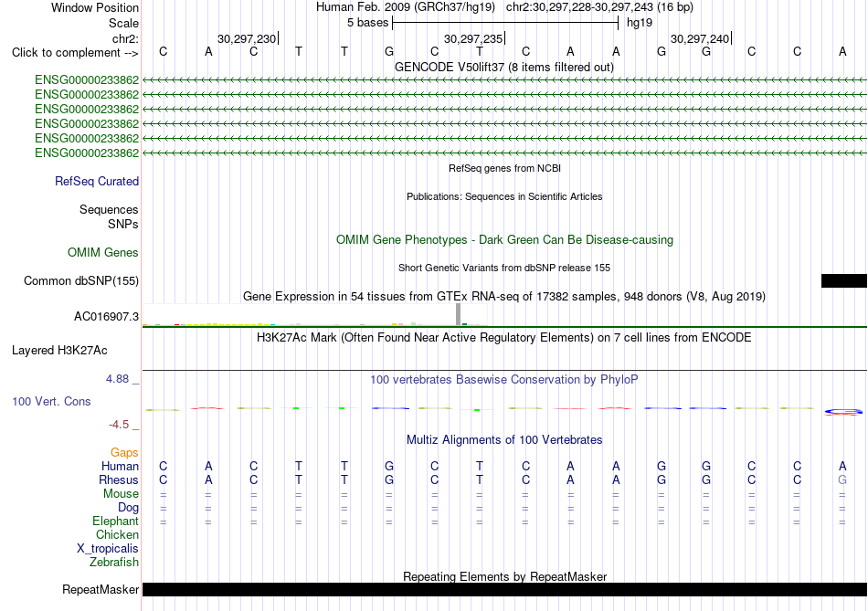Click the 'OMIM Gene Phenotypes' track title

click(x=504, y=239)
